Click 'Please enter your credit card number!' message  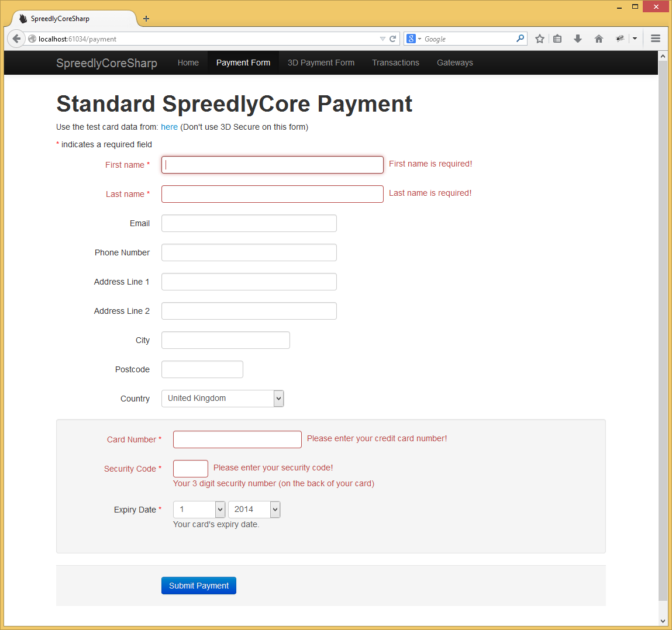377,438
